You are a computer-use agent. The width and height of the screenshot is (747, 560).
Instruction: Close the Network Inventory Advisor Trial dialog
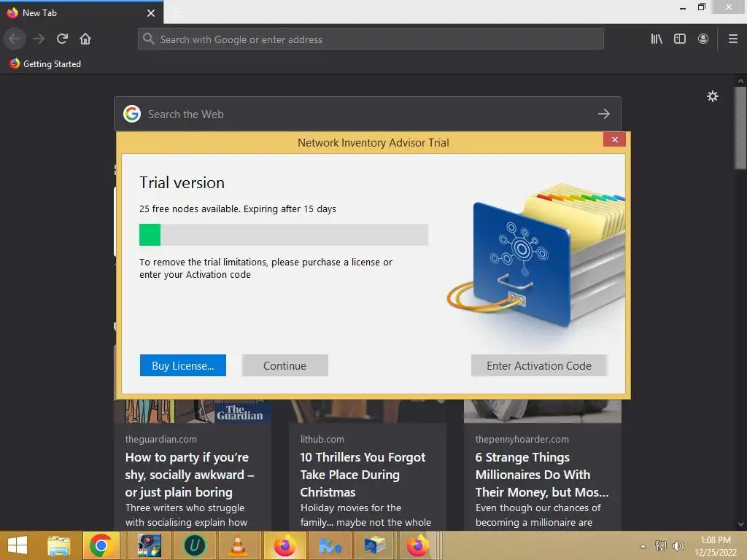click(614, 139)
